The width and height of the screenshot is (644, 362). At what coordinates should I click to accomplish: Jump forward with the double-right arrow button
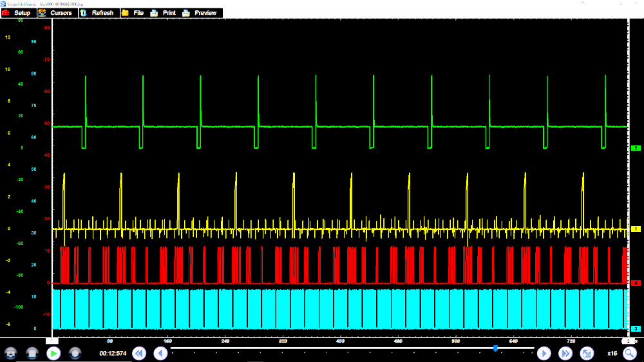(565, 353)
